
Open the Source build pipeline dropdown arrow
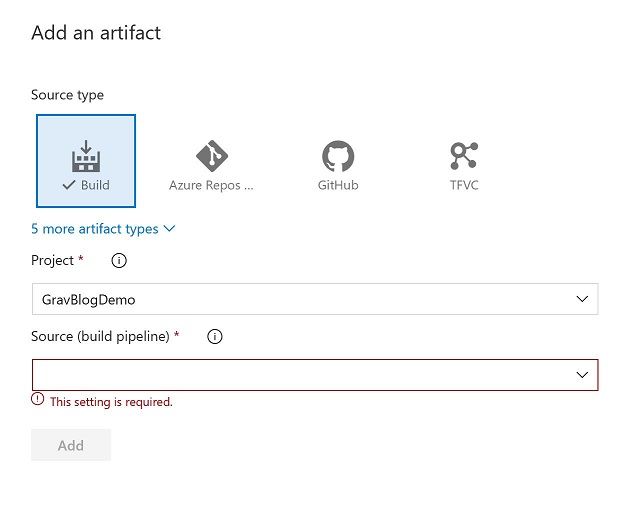click(582, 375)
